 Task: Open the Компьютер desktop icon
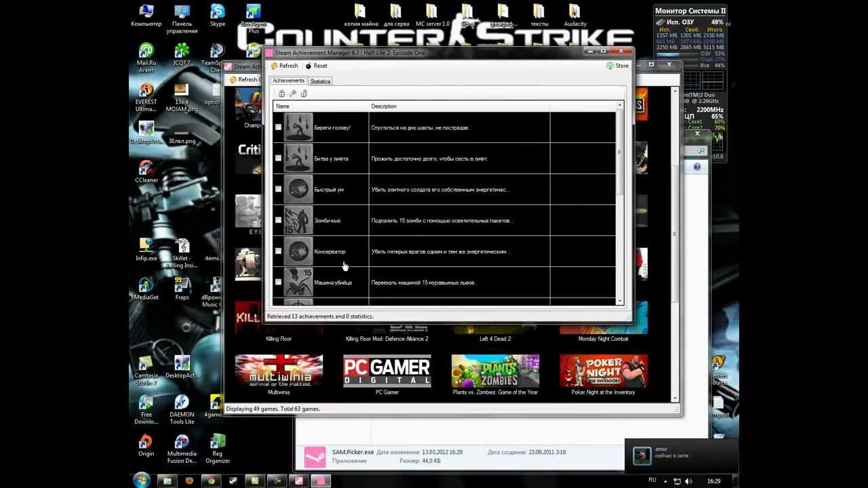click(x=146, y=16)
